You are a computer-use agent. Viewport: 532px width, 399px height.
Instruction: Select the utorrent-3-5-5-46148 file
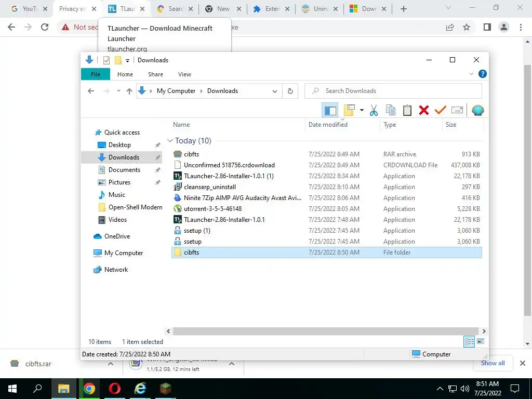(326, 208)
